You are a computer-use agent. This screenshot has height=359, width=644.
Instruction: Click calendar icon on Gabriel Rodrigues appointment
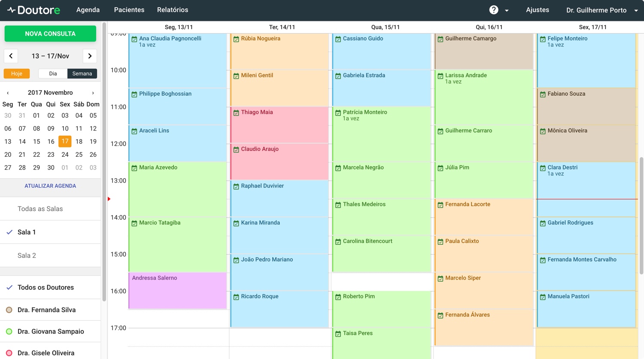click(543, 224)
